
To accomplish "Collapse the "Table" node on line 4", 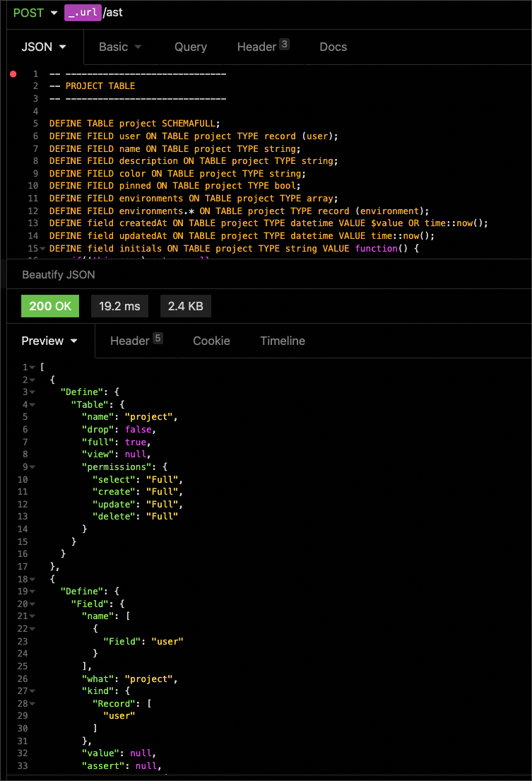I will [x=32, y=404].
